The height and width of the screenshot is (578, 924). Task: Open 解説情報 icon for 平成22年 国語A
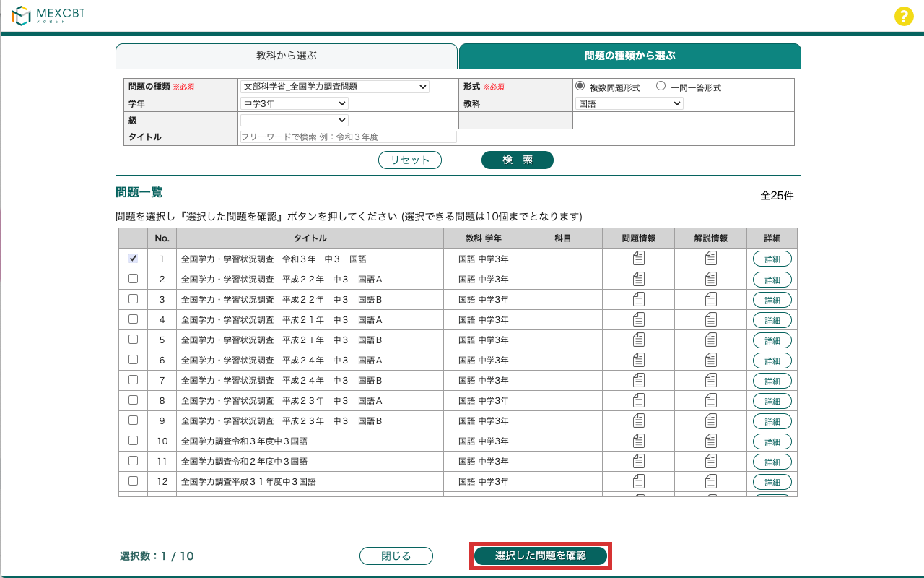coord(711,279)
